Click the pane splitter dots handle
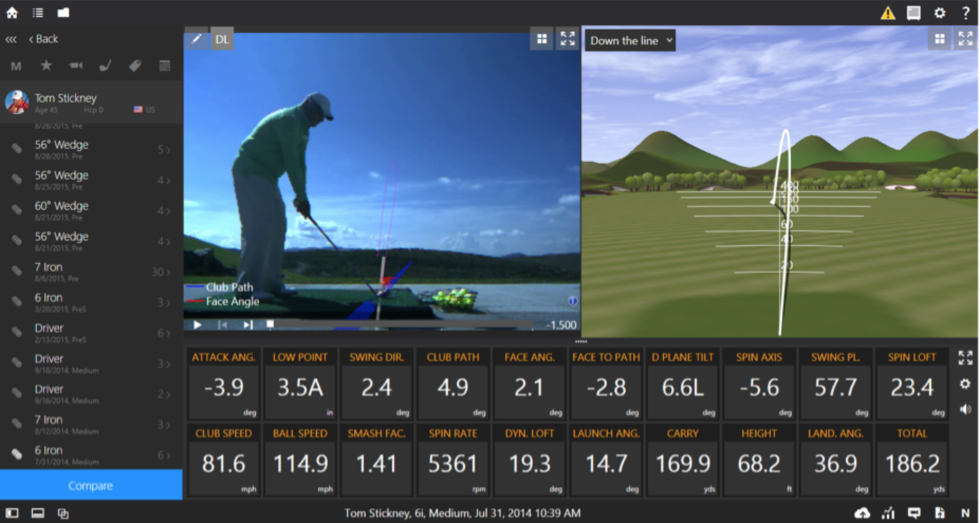 (x=581, y=342)
